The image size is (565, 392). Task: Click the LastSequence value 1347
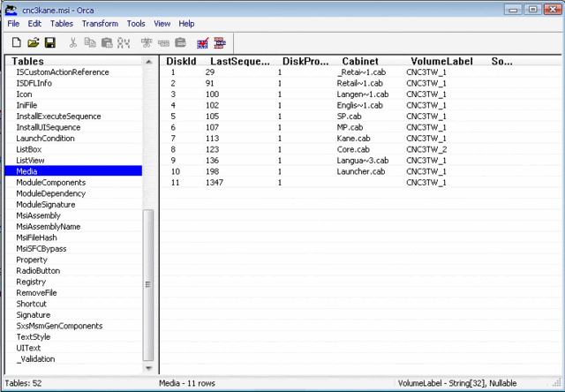(x=215, y=183)
